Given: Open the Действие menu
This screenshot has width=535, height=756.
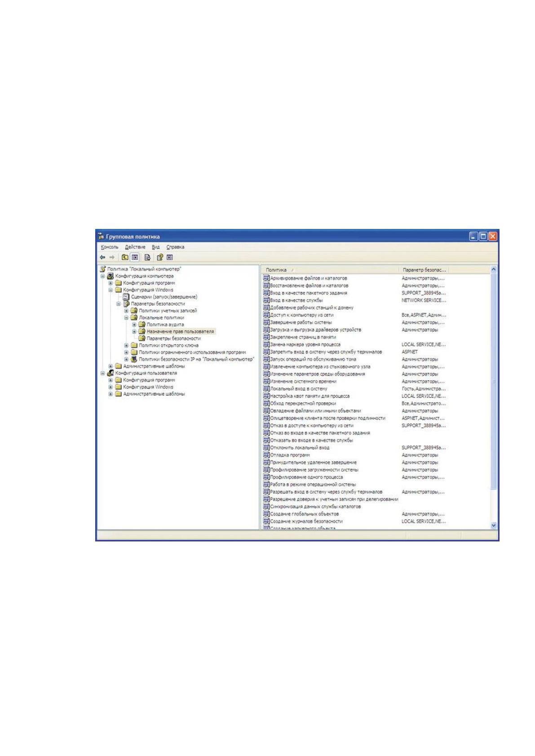Looking at the screenshot, I should tap(135, 247).
